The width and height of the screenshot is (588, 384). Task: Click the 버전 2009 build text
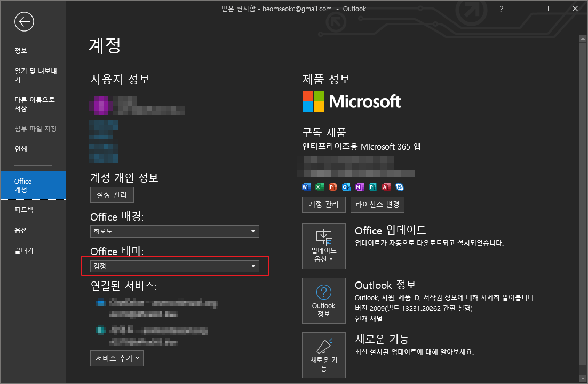(x=414, y=308)
